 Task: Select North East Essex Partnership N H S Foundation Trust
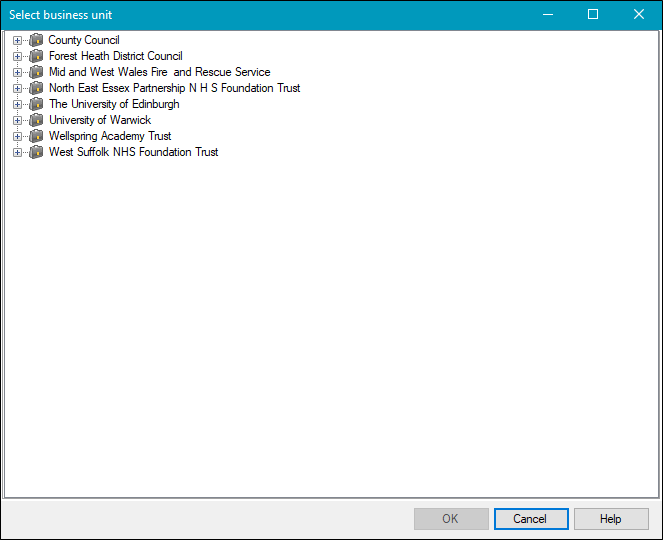pyautogui.click(x=174, y=88)
